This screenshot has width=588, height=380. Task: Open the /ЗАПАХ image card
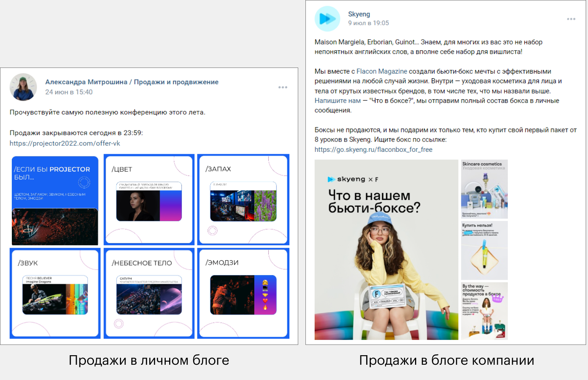243,200
